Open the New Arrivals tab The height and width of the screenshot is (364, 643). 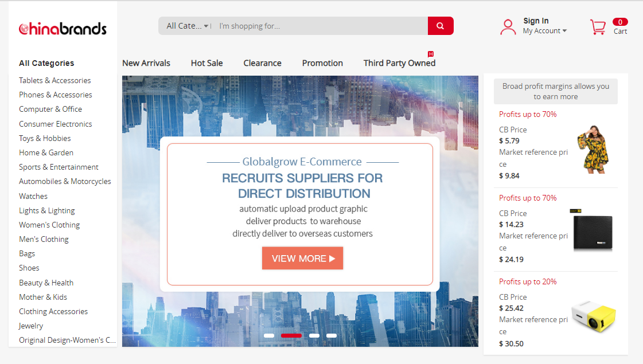(146, 63)
